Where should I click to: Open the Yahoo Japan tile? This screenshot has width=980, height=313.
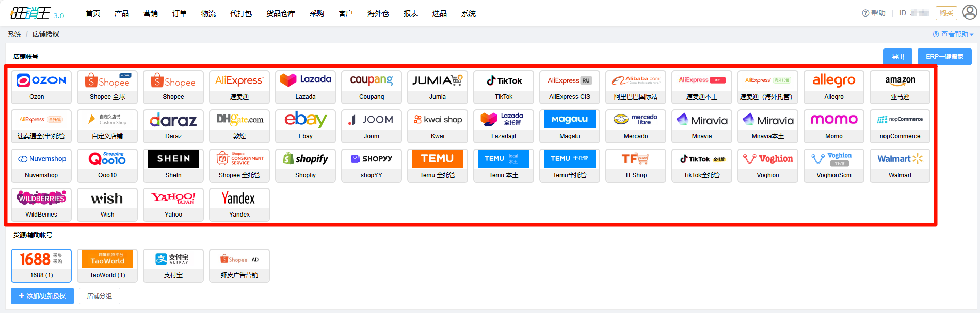[173, 205]
